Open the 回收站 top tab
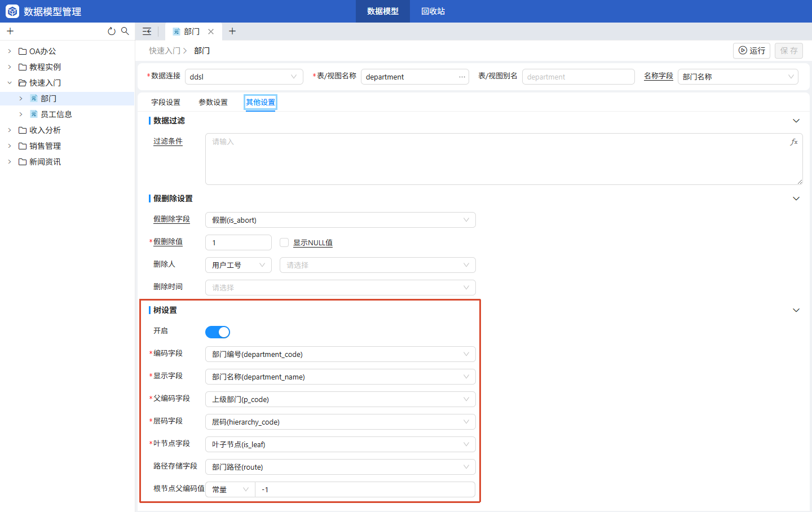The width and height of the screenshot is (812, 512). 433,11
